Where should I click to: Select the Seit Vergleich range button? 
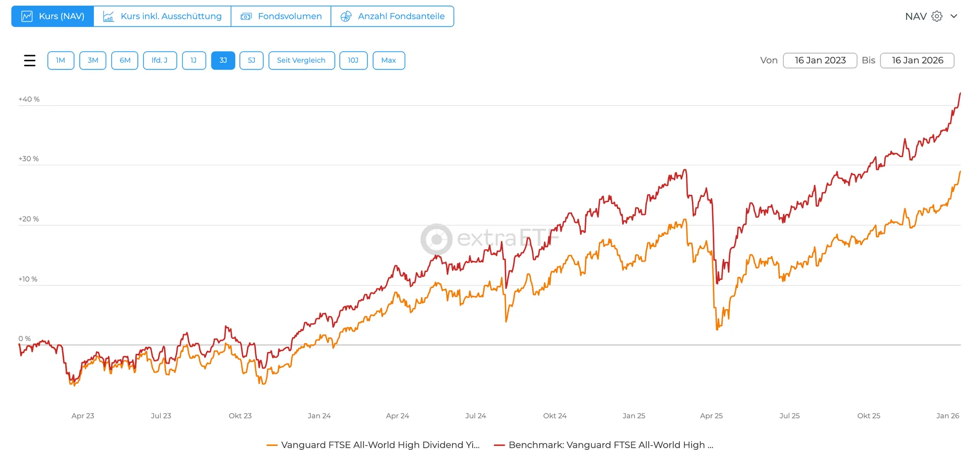(301, 60)
